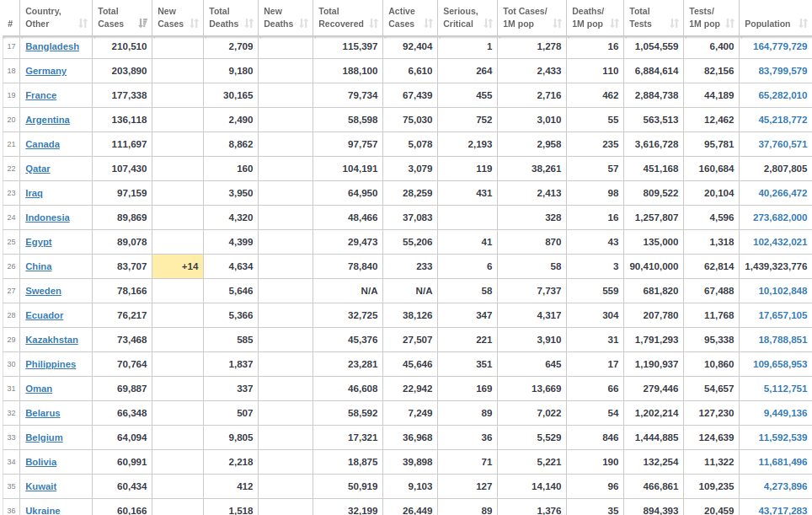The width and height of the screenshot is (812, 515).
Task: Click the France link
Action: [41, 95]
